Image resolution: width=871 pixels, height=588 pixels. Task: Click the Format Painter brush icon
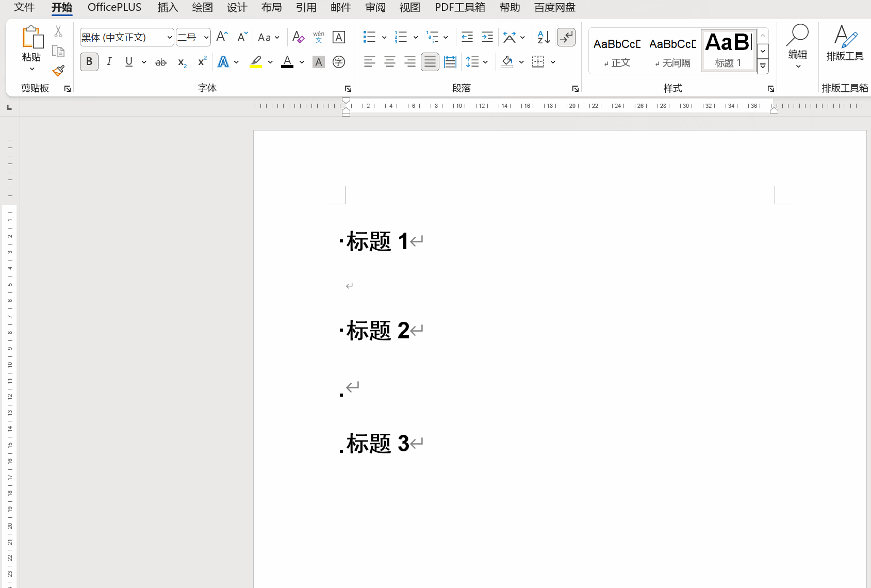coord(58,71)
